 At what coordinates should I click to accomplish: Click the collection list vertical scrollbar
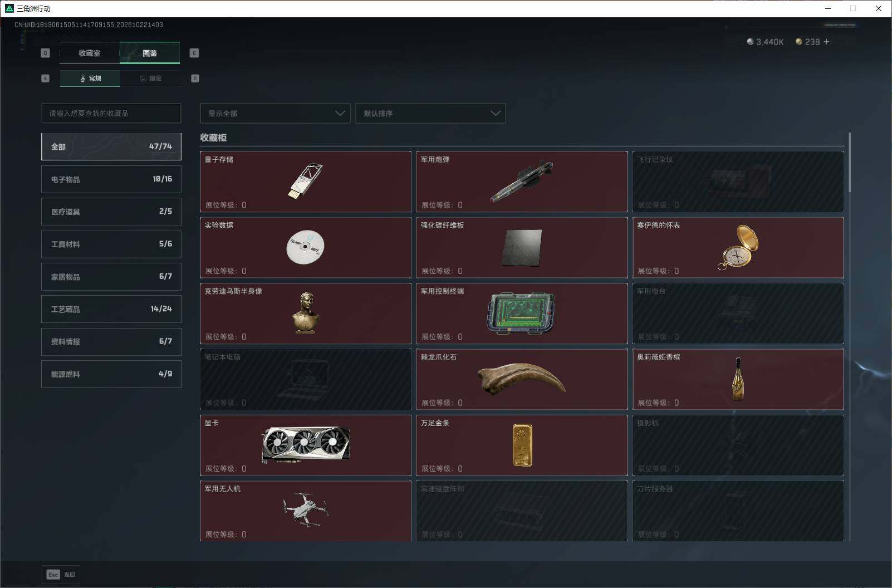click(x=850, y=163)
